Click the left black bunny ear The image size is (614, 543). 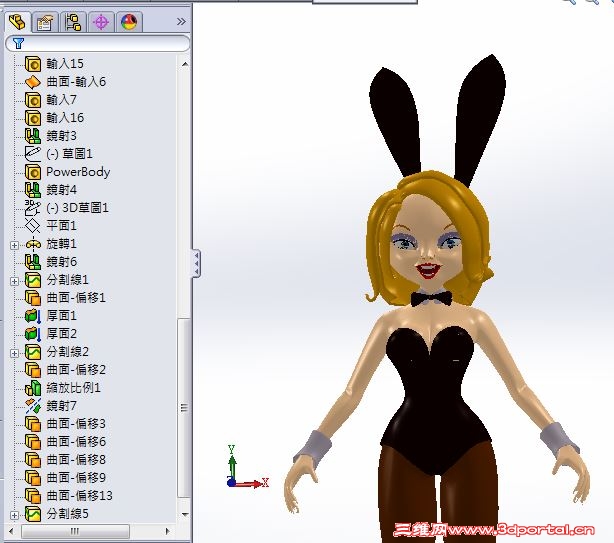coord(395,121)
